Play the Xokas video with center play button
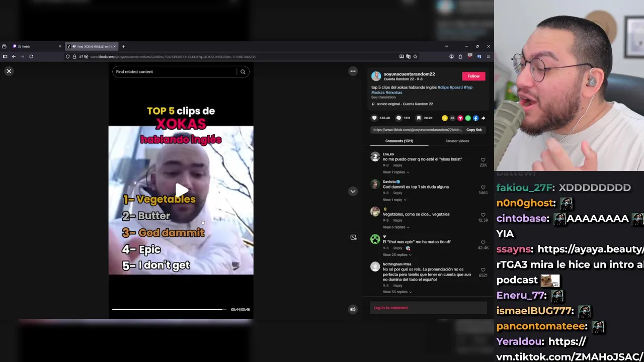This screenshot has height=362, width=644. click(x=182, y=190)
